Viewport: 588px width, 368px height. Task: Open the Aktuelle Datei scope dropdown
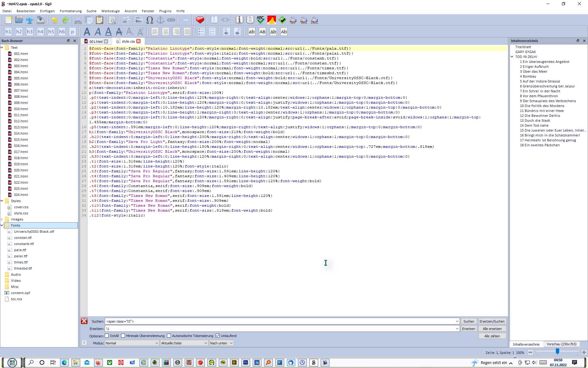pyautogui.click(x=184, y=343)
